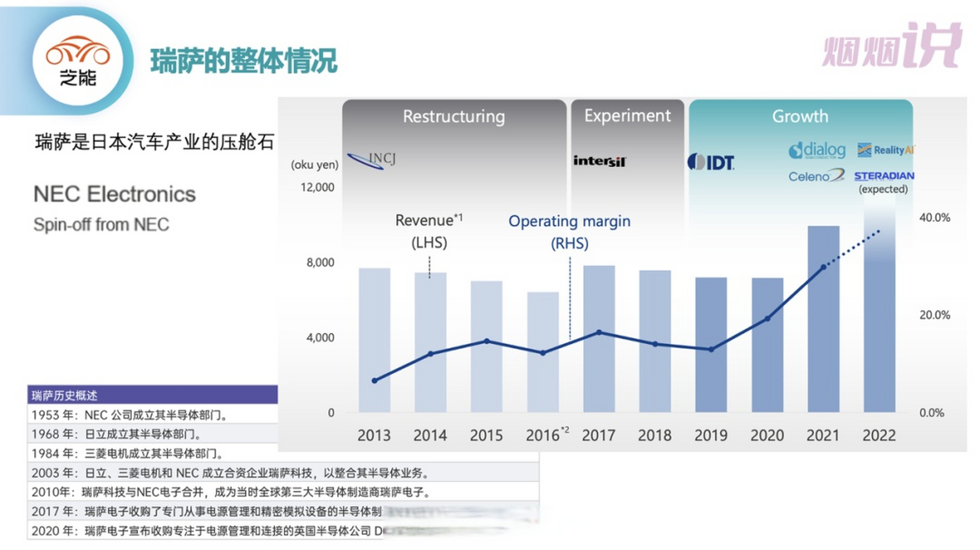Click the 1953 年 NEC history row

tap(153, 415)
